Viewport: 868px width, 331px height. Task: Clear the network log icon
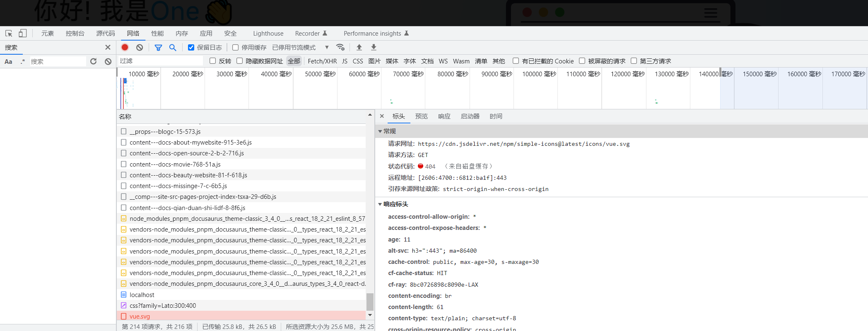click(140, 47)
